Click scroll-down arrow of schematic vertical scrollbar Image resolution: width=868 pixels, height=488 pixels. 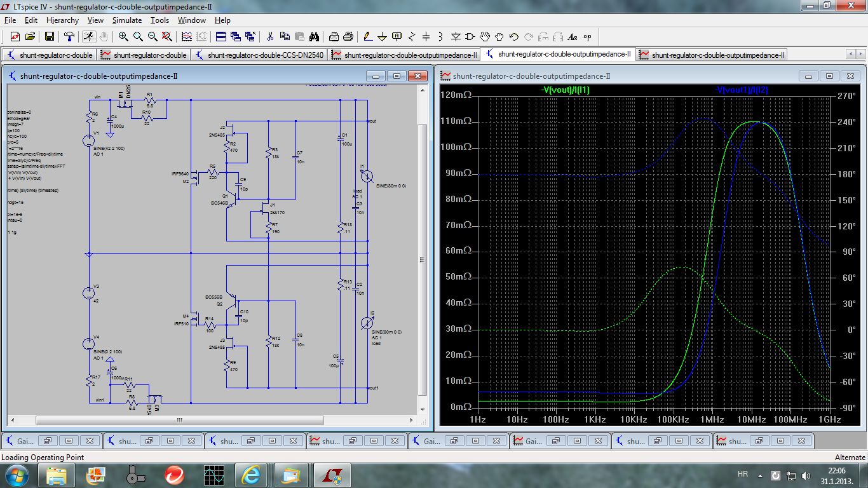coord(423,409)
